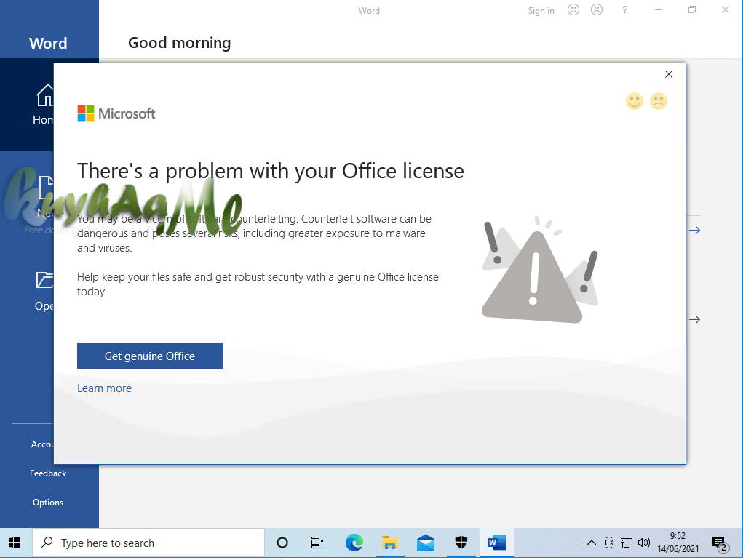Open network tray icon
Image resolution: width=743 pixels, height=560 pixels.
(x=627, y=543)
